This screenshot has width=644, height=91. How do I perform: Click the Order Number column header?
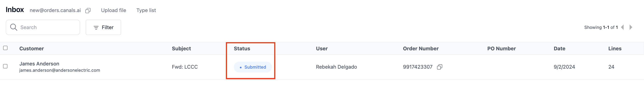click(421, 49)
